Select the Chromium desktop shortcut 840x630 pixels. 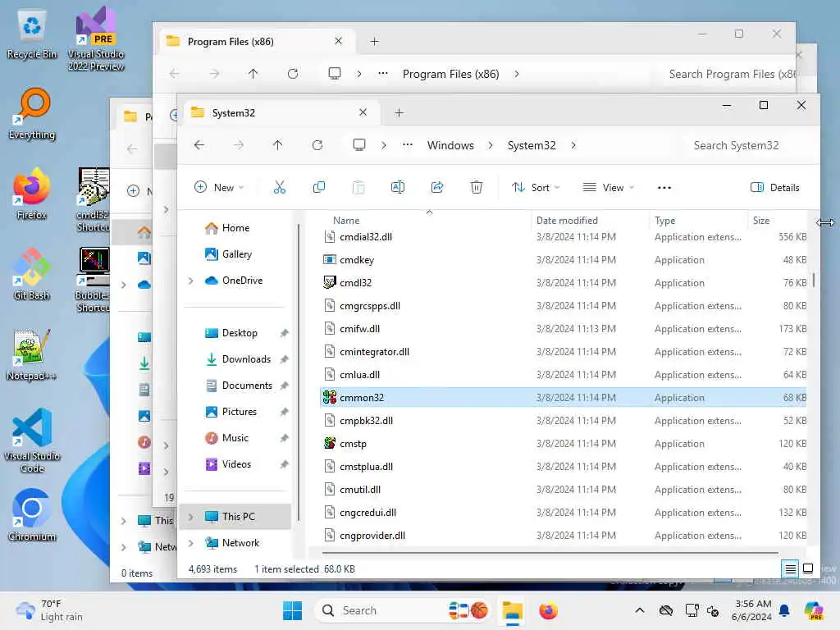pos(32,515)
